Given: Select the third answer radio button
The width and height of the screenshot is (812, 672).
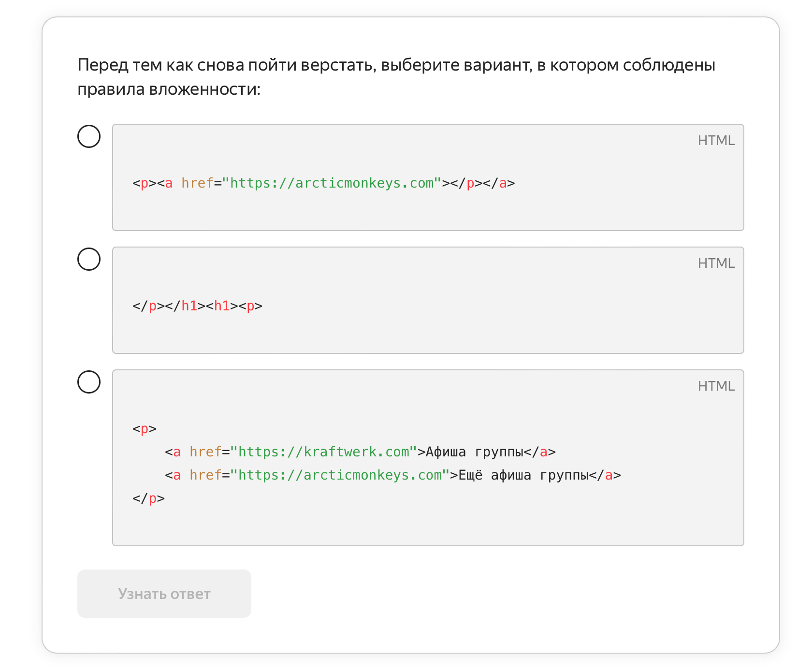Looking at the screenshot, I should [x=89, y=382].
